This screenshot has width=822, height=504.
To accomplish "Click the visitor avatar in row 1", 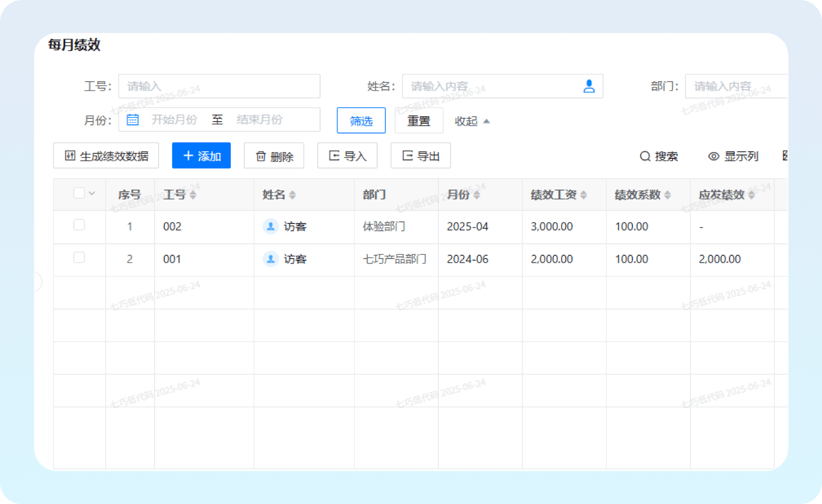I will (271, 226).
